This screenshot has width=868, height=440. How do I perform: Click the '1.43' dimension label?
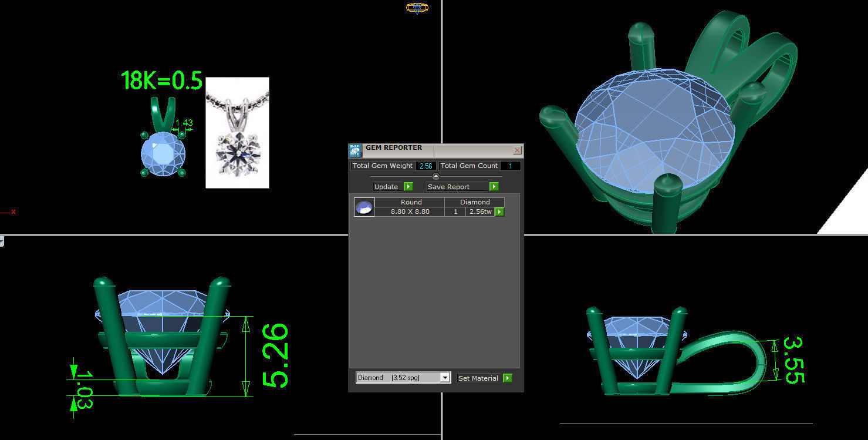point(184,123)
